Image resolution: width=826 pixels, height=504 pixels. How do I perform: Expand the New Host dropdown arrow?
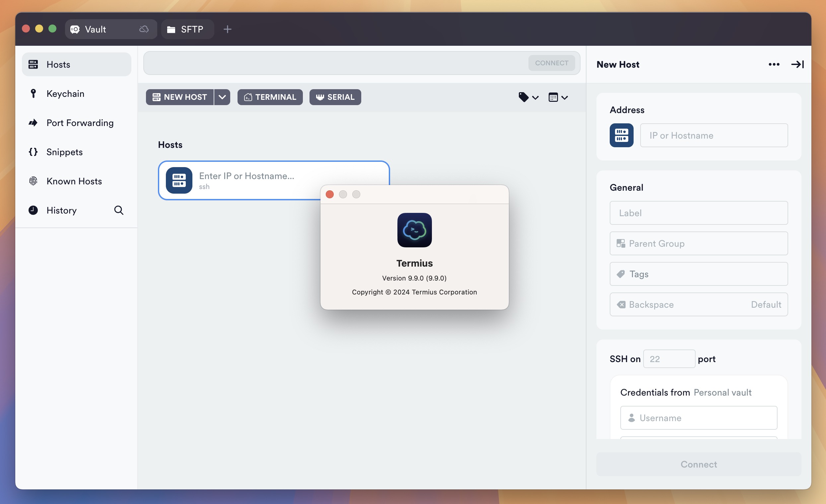point(223,97)
